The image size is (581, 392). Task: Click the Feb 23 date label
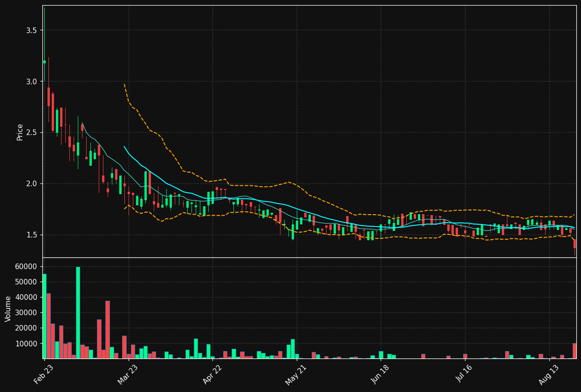point(43,375)
